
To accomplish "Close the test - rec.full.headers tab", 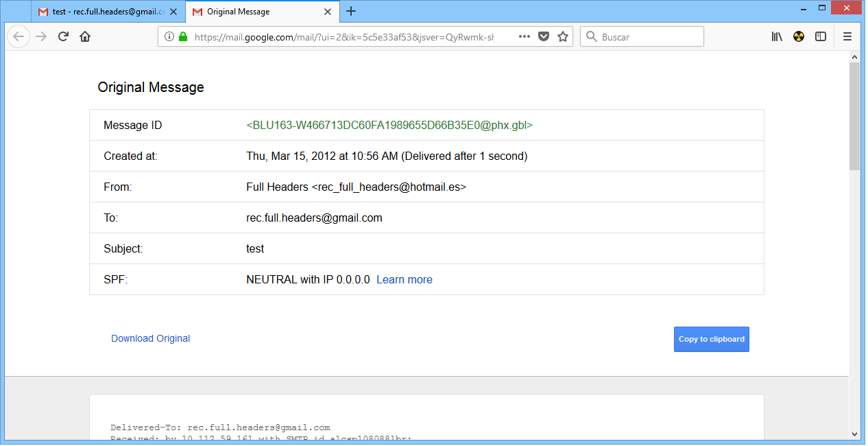I will pos(173,12).
